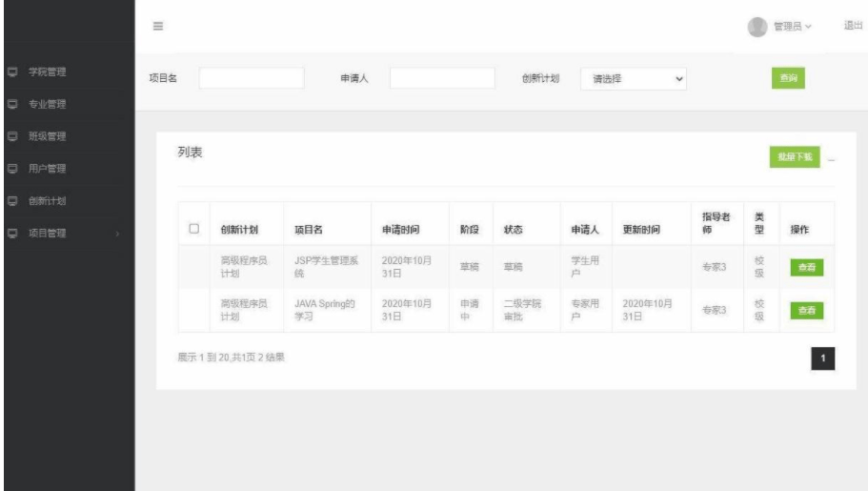
Task: Open the 创新计划 请选择 dropdown
Action: 634,79
